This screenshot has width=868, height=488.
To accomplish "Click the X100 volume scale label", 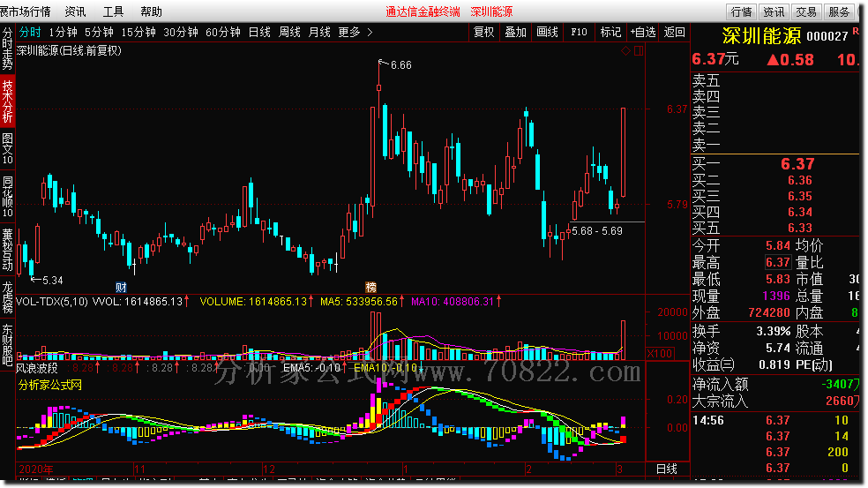I will [x=659, y=353].
